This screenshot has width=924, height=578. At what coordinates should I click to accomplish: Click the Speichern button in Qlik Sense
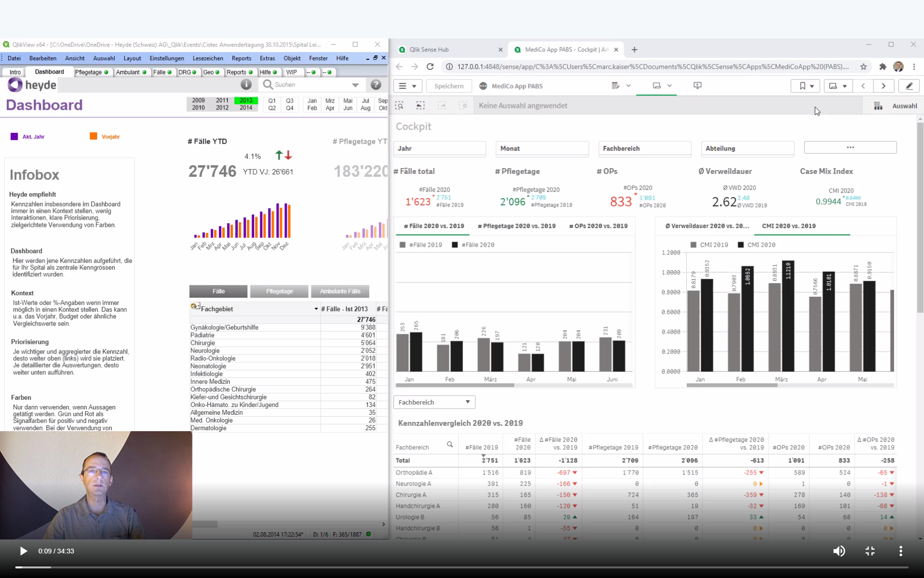point(449,86)
